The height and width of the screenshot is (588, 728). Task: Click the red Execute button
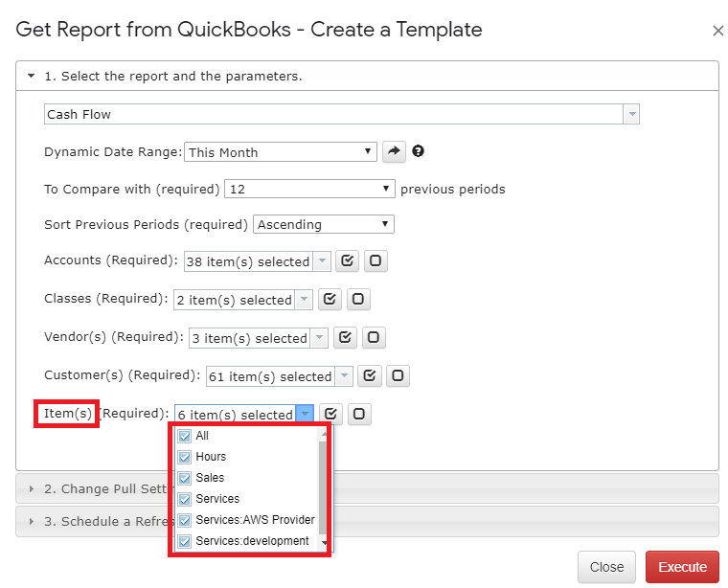pyautogui.click(x=682, y=567)
